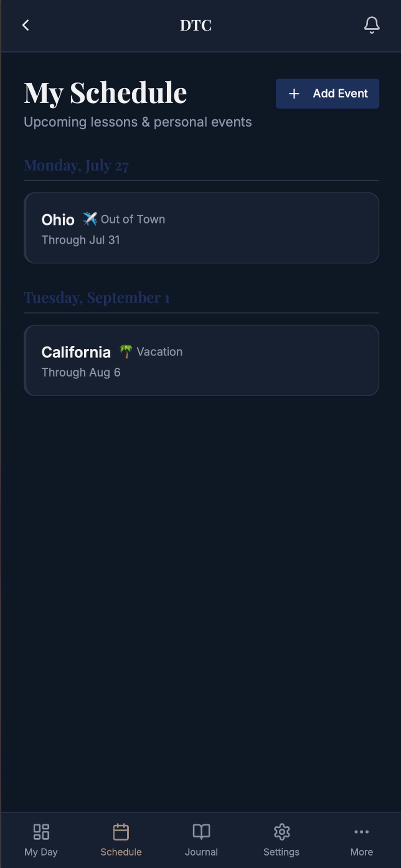Open notifications bell icon
The width and height of the screenshot is (401, 868).
point(372,25)
